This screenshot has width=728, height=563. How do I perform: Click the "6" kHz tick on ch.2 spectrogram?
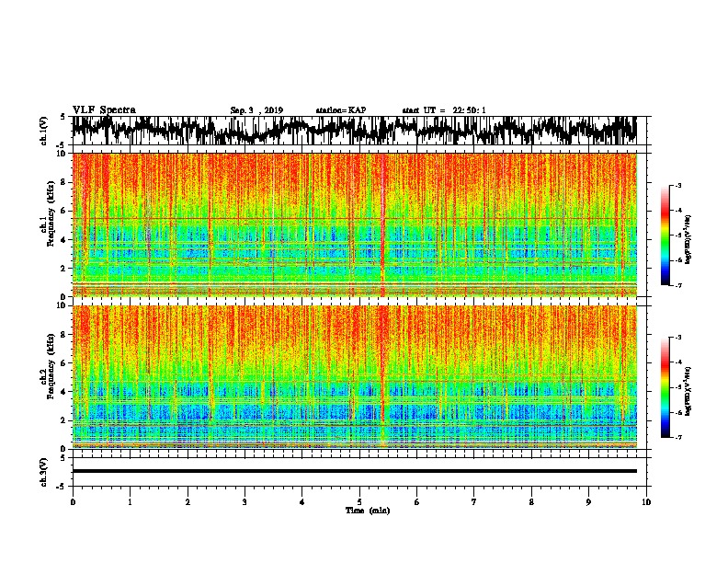(63, 363)
